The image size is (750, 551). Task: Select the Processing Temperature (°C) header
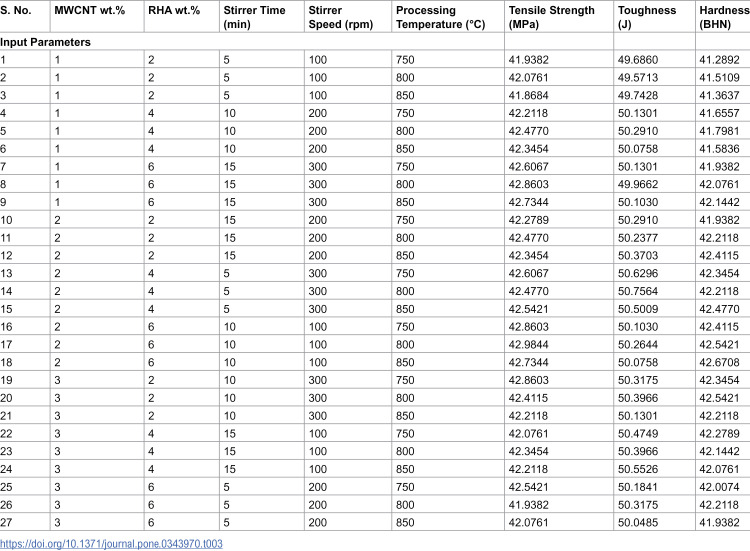[441, 17]
